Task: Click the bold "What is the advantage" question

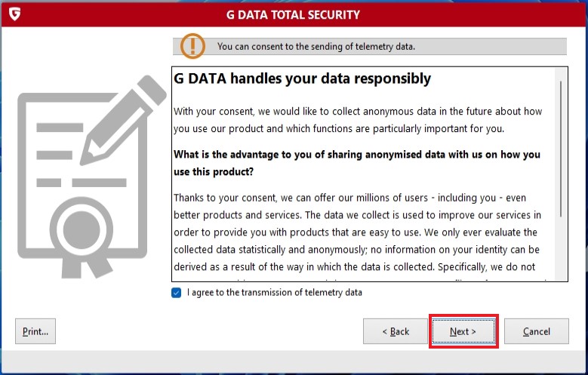Action: (x=357, y=162)
